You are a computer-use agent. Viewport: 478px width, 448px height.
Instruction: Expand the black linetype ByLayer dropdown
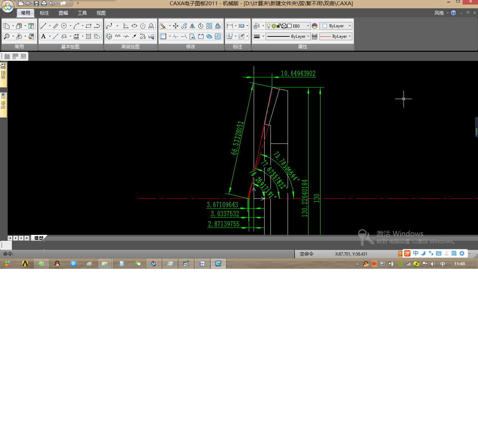[308, 36]
